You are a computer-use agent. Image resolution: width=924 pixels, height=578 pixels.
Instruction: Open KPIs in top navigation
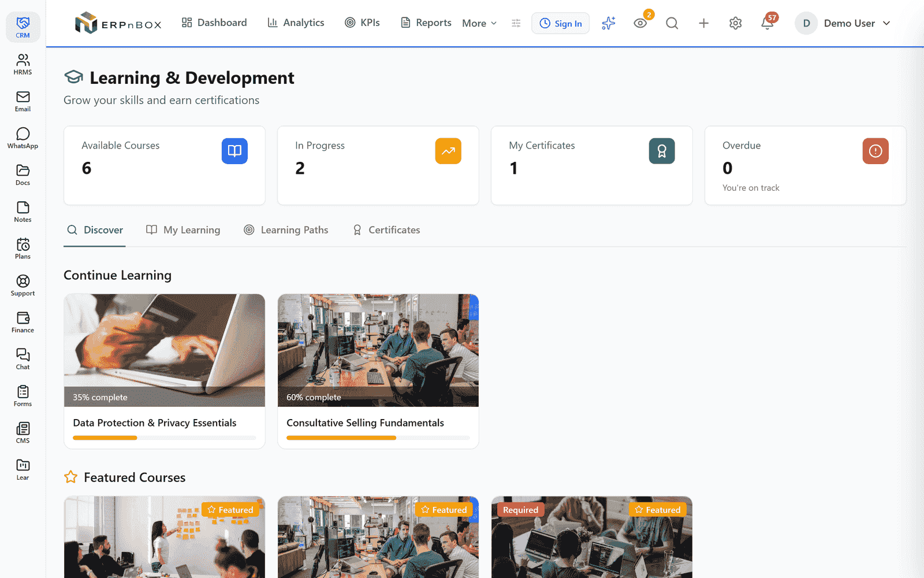pyautogui.click(x=362, y=23)
